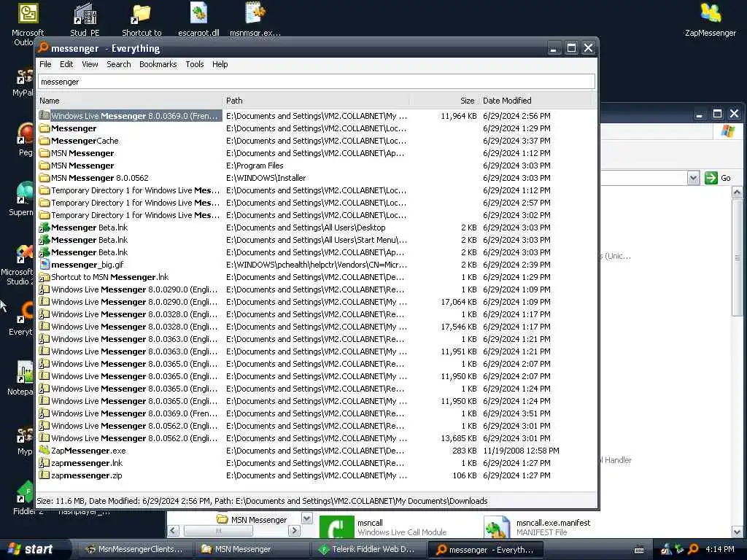
Task: Click the Windows logo in the background window
Action: [727, 131]
